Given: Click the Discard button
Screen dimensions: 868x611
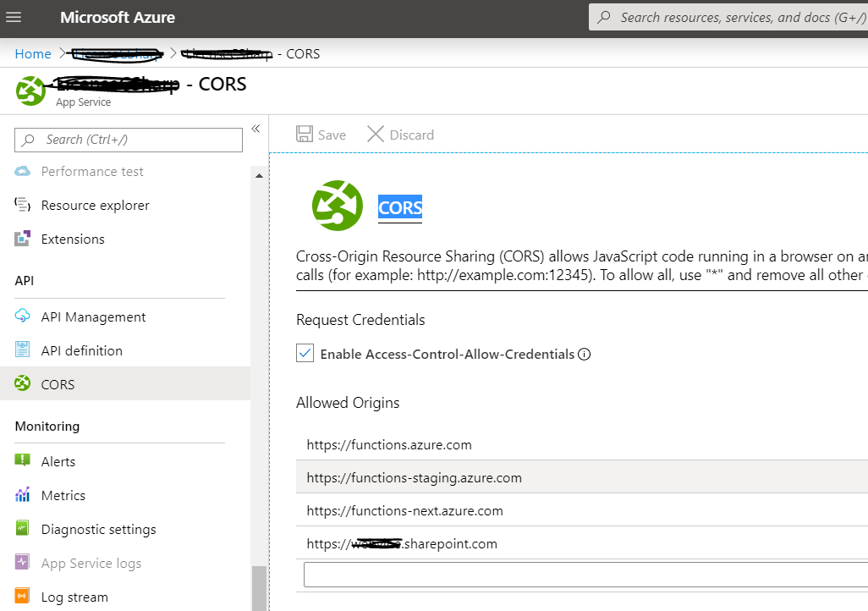Looking at the screenshot, I should [x=401, y=135].
